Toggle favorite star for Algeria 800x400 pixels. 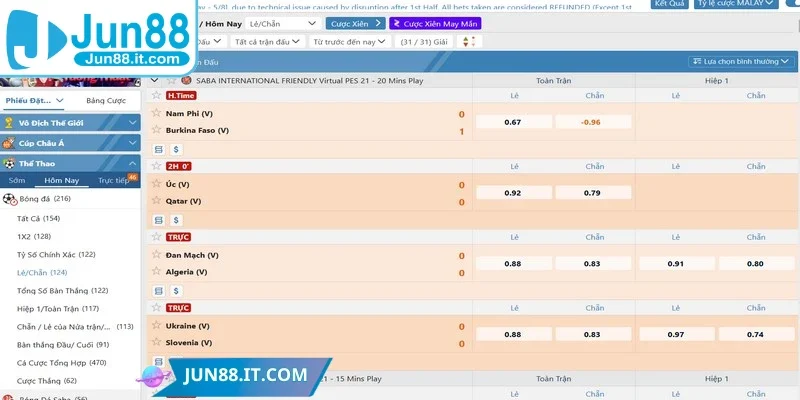[156, 271]
